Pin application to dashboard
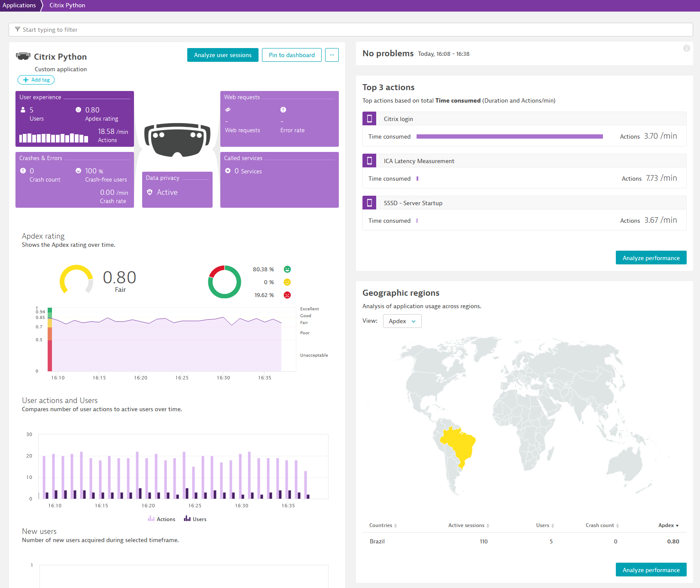The height and width of the screenshot is (588, 700). point(292,55)
